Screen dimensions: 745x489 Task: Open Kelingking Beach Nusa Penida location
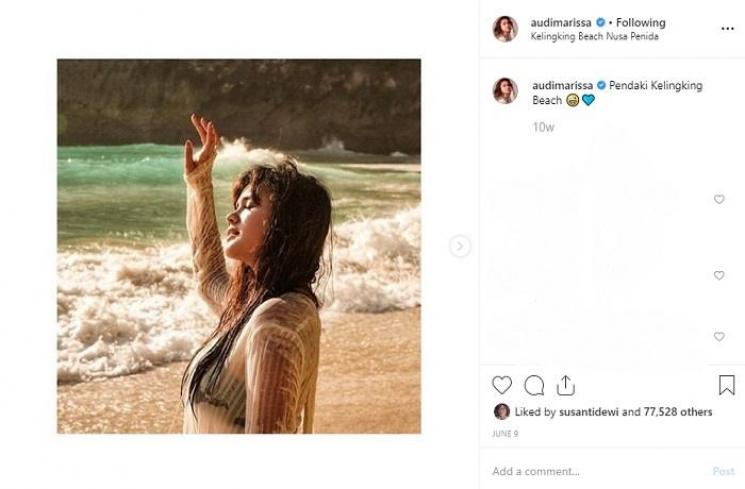point(595,37)
